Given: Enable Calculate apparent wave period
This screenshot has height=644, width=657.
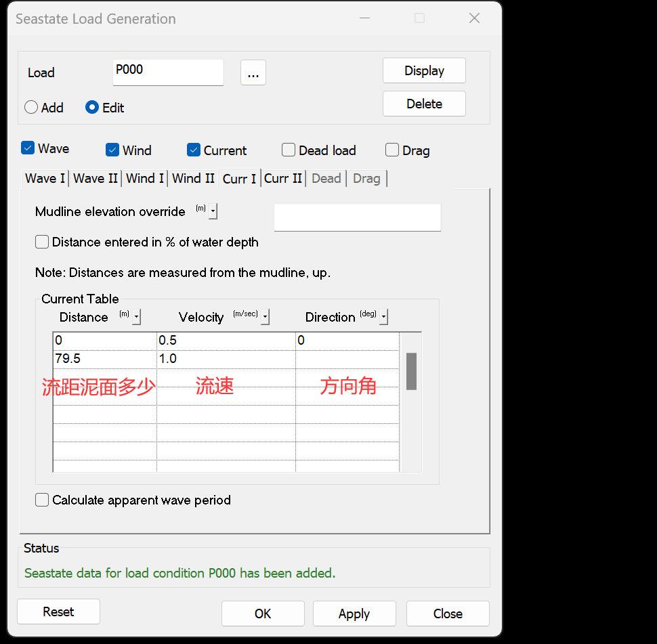Looking at the screenshot, I should [42, 500].
